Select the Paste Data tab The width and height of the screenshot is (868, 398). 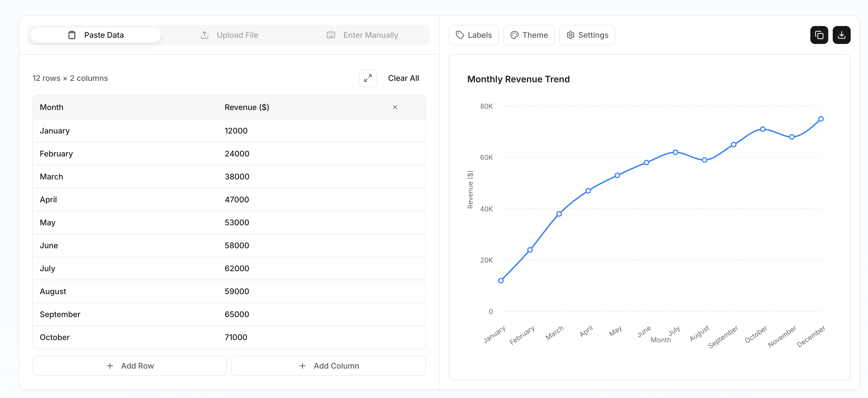pos(96,35)
